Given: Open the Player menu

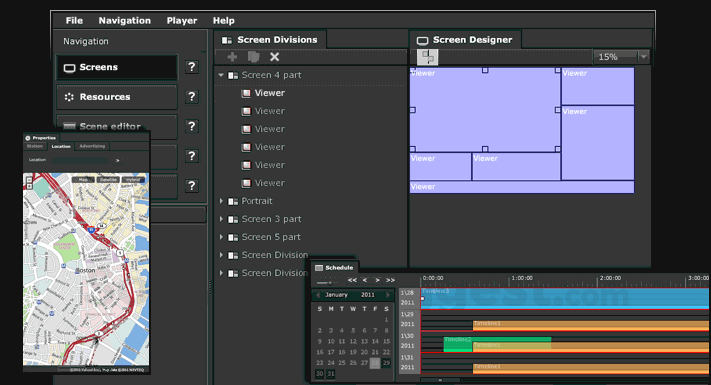Looking at the screenshot, I should (182, 20).
